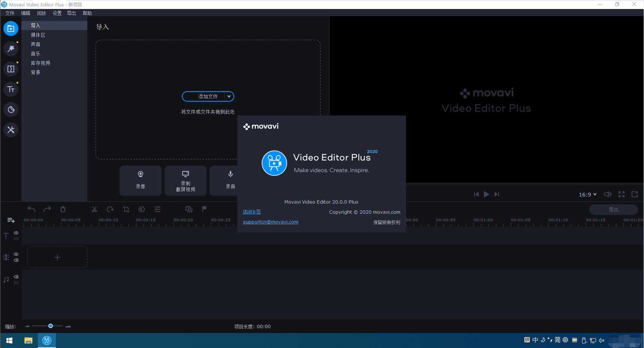Click the Split scissors icon

tap(94, 209)
